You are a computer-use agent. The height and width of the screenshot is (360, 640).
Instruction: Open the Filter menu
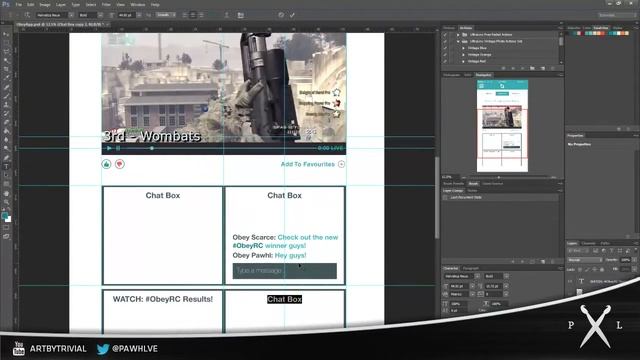[106, 4]
